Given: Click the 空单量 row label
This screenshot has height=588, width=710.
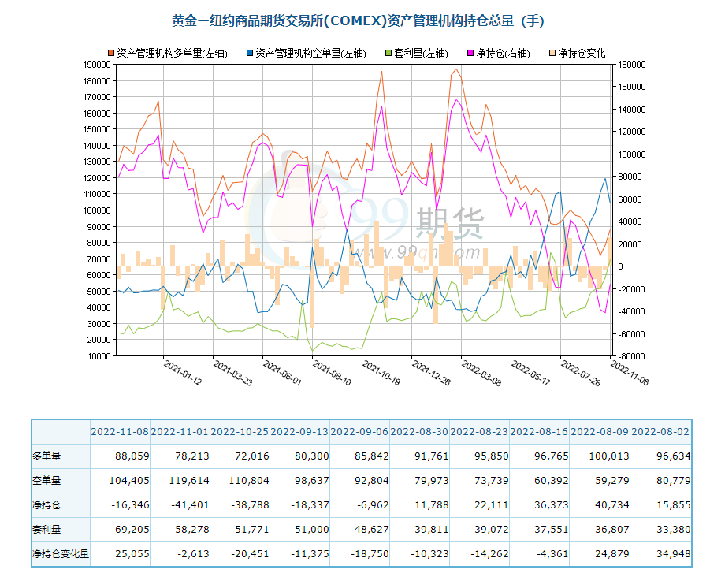Looking at the screenshot, I should pyautogui.click(x=46, y=481).
